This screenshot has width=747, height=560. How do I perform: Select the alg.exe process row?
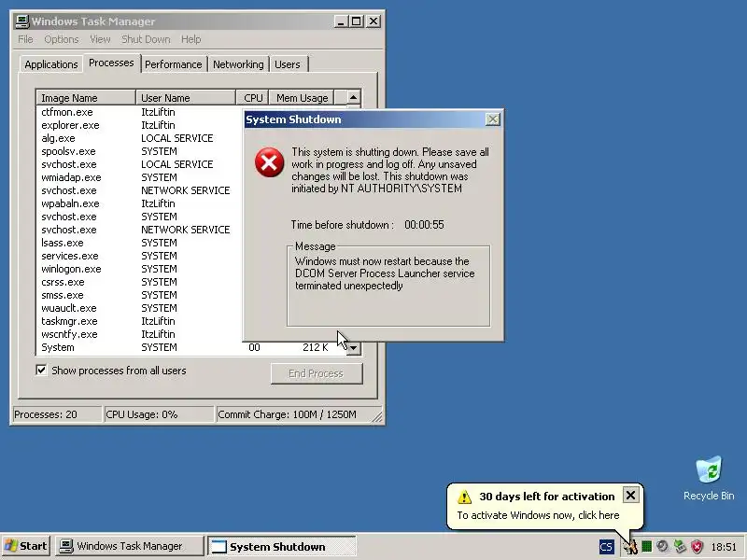click(139, 138)
